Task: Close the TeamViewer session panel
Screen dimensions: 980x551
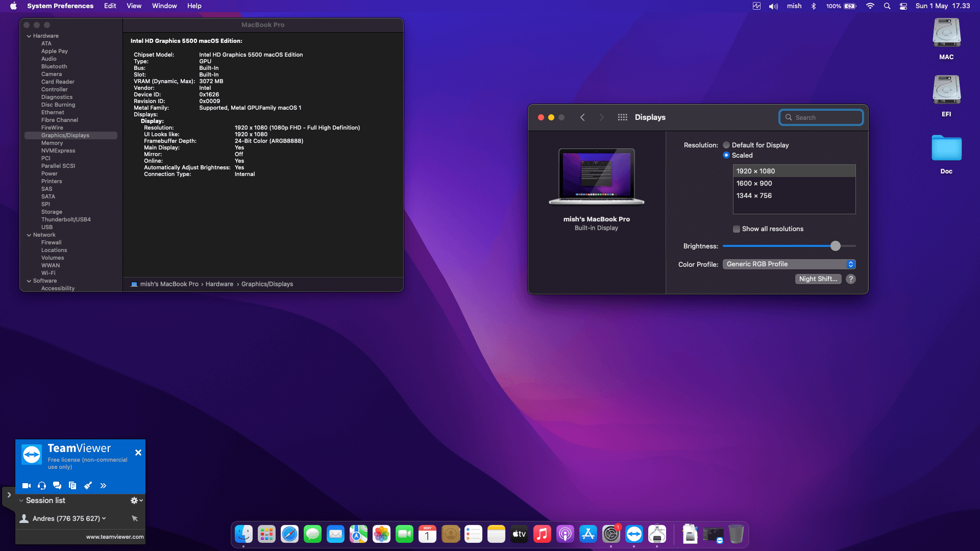Action: point(138,453)
